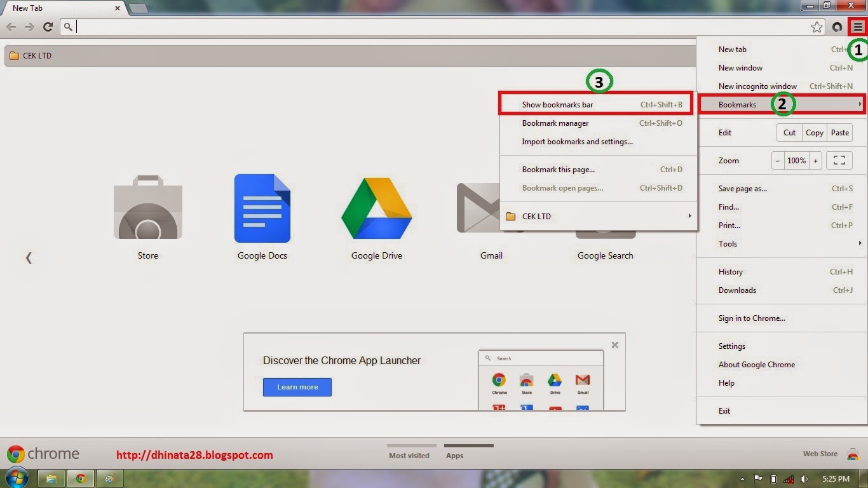This screenshot has height=488, width=868.
Task: Decrease zoom with the minus button
Action: point(778,160)
